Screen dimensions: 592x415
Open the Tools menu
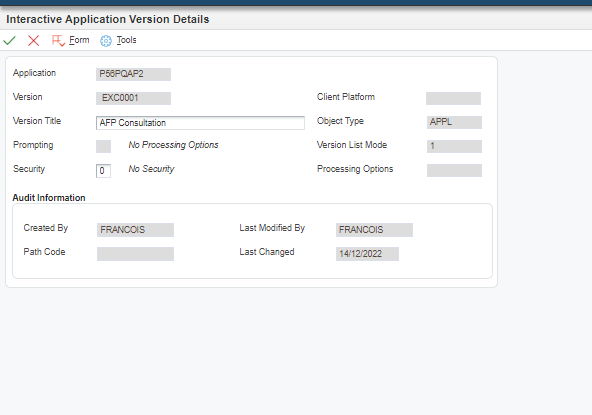126,40
